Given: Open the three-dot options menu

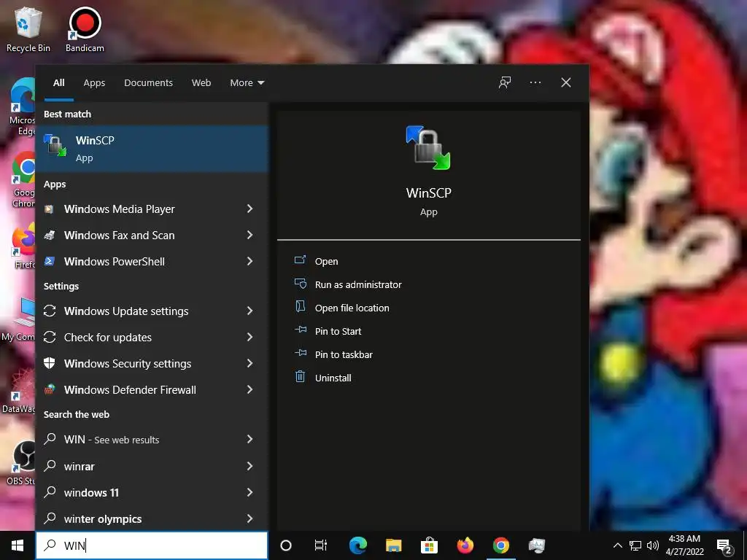Looking at the screenshot, I should click(x=535, y=82).
